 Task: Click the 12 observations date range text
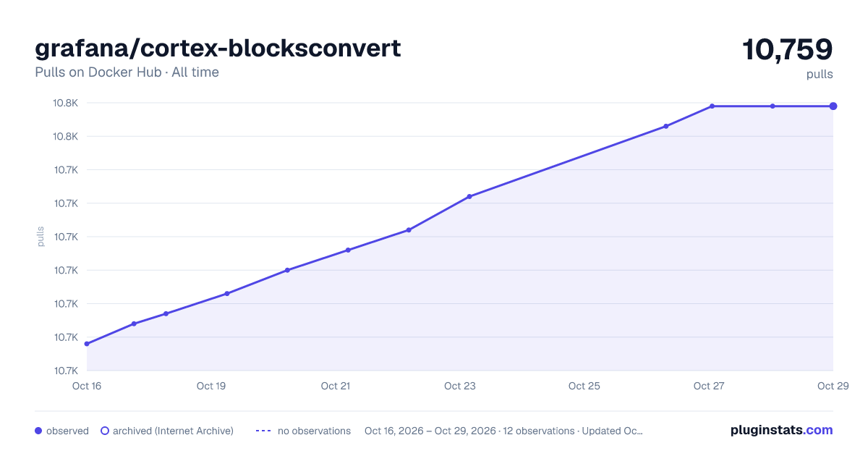[x=503, y=431]
